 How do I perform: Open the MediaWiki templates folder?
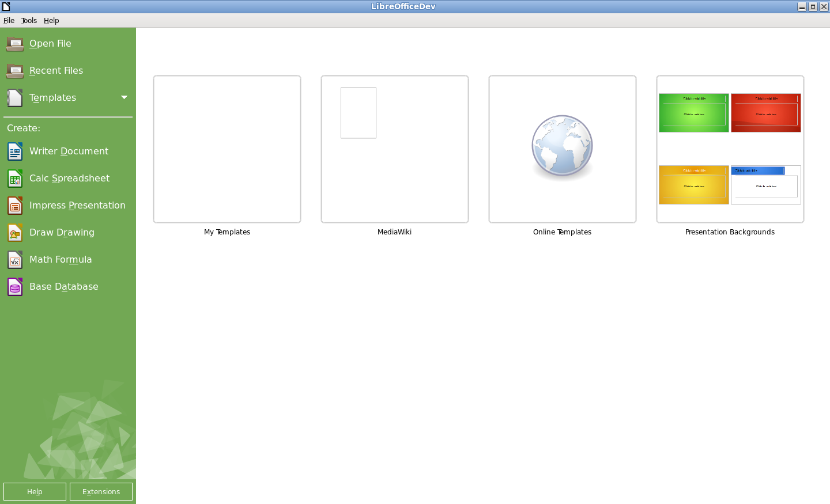coord(395,149)
